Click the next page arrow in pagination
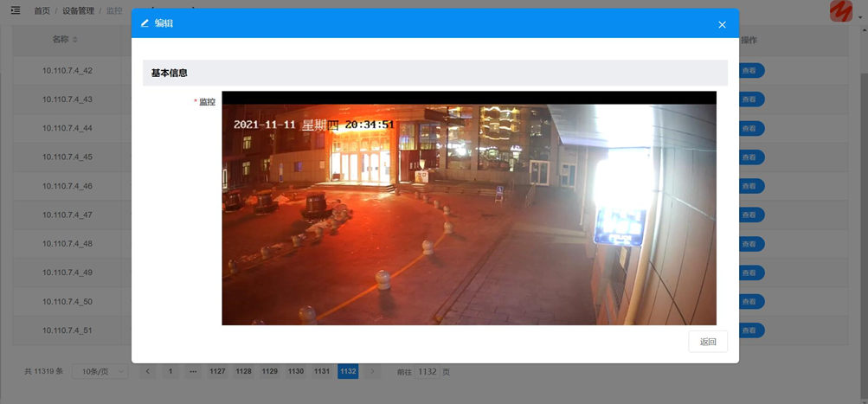This screenshot has width=868, height=404. (373, 371)
